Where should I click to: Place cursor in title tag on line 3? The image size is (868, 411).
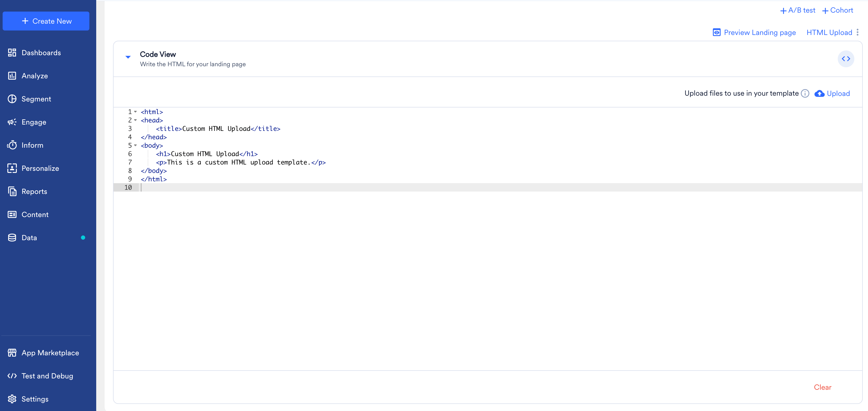coord(218,129)
